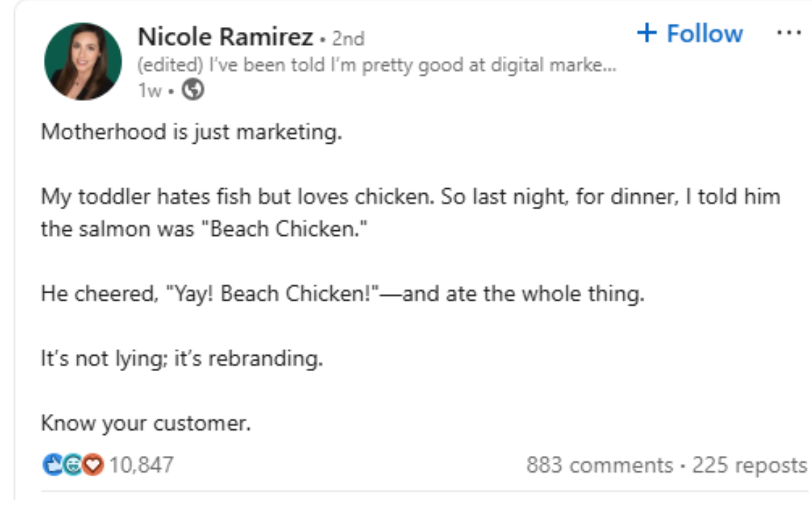
Task: Click the "2nd" connection degree label
Action: pyautogui.click(x=348, y=39)
